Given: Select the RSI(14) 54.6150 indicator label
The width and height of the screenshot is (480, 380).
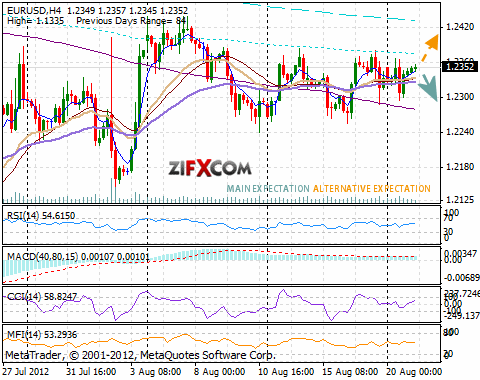Looking at the screenshot, I should 41,216.
